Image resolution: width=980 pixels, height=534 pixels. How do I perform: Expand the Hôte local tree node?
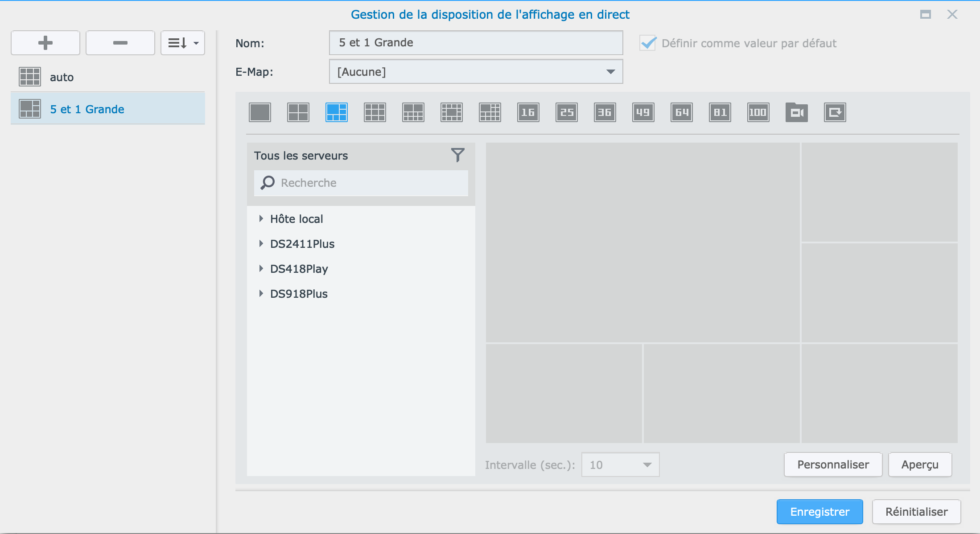pos(261,219)
